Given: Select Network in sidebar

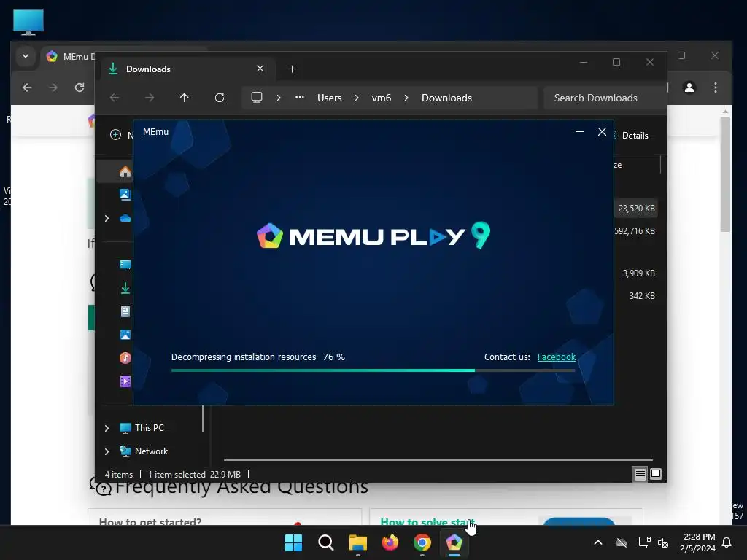Looking at the screenshot, I should [151, 451].
